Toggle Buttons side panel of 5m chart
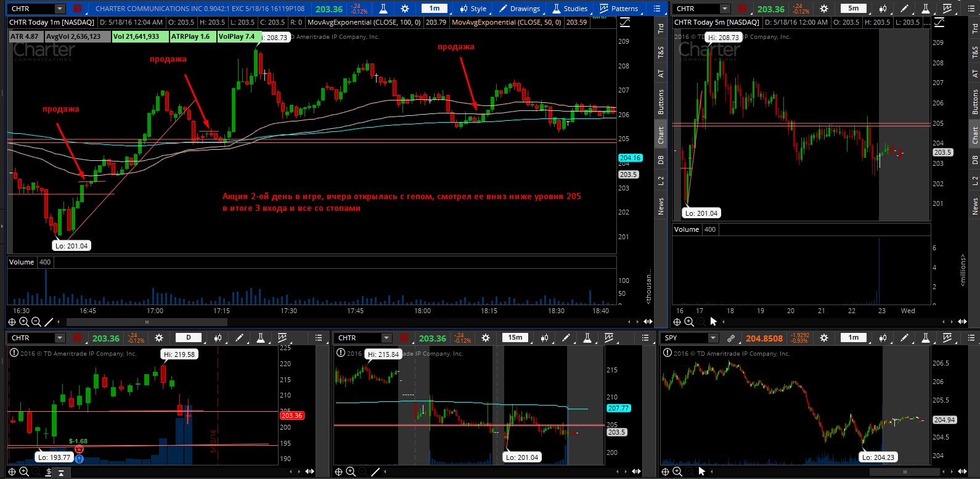Viewport: 980px width, 479px height. (974, 102)
